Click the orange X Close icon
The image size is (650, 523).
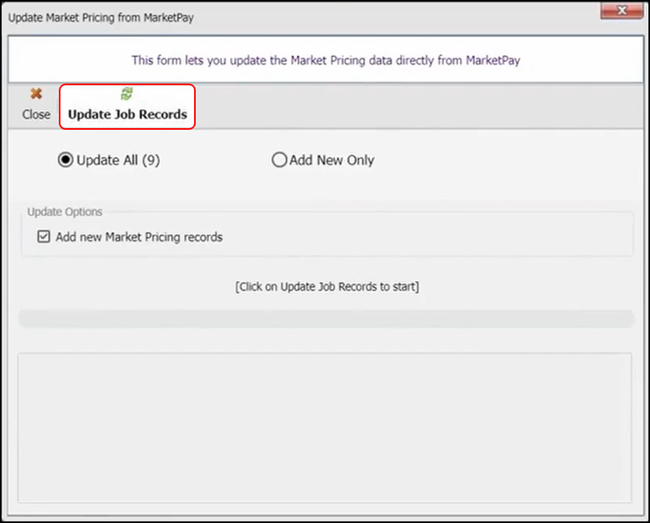click(x=36, y=94)
